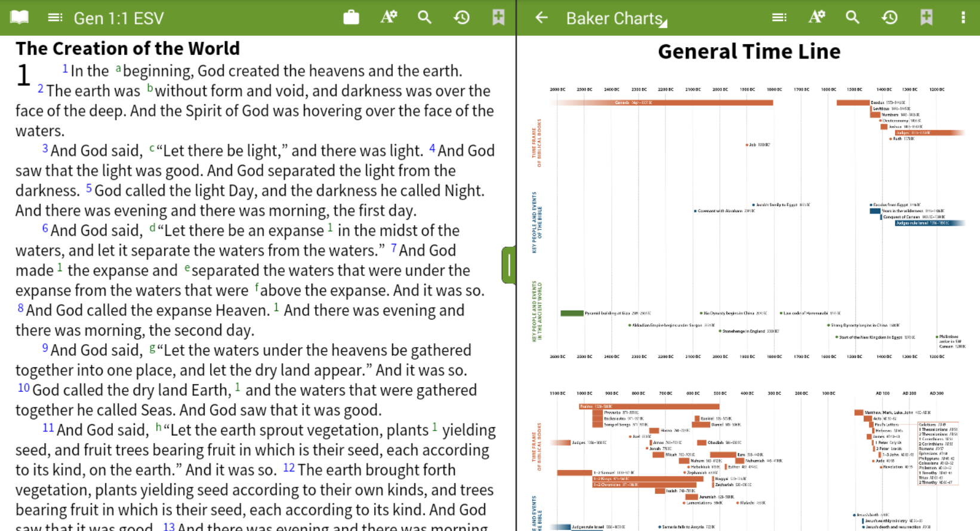This screenshot has width=980, height=531.
Task: Open text settings in the ESV pane
Action: (389, 17)
